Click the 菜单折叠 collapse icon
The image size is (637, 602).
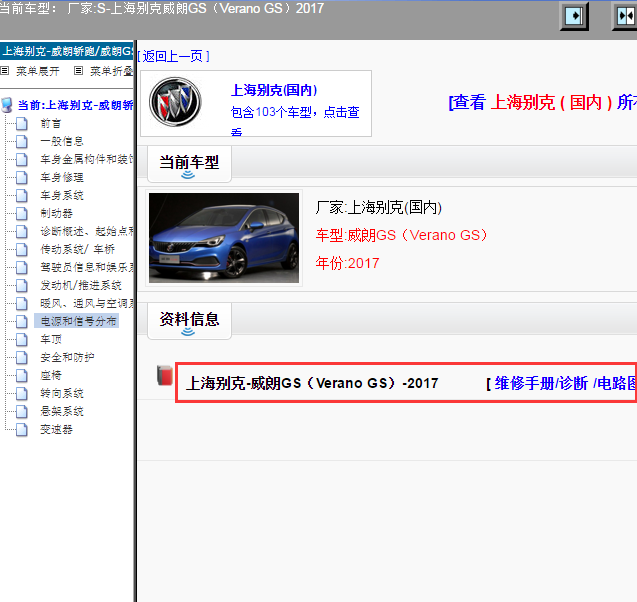click(78, 71)
